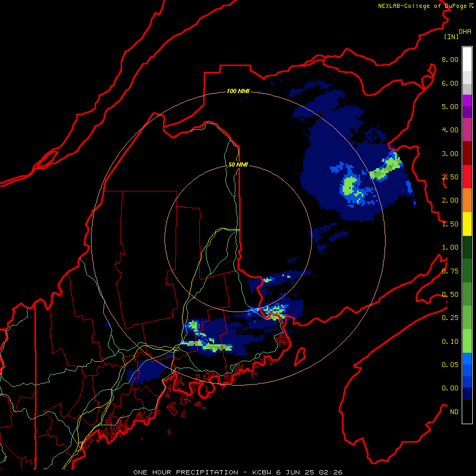
Task: Click the 8.00 legend value
Action: [450, 59]
